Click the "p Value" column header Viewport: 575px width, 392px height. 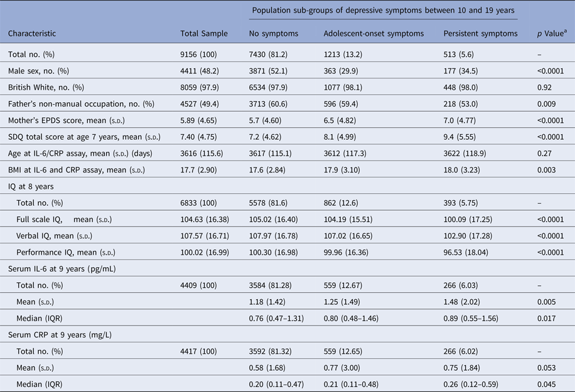coord(547,33)
